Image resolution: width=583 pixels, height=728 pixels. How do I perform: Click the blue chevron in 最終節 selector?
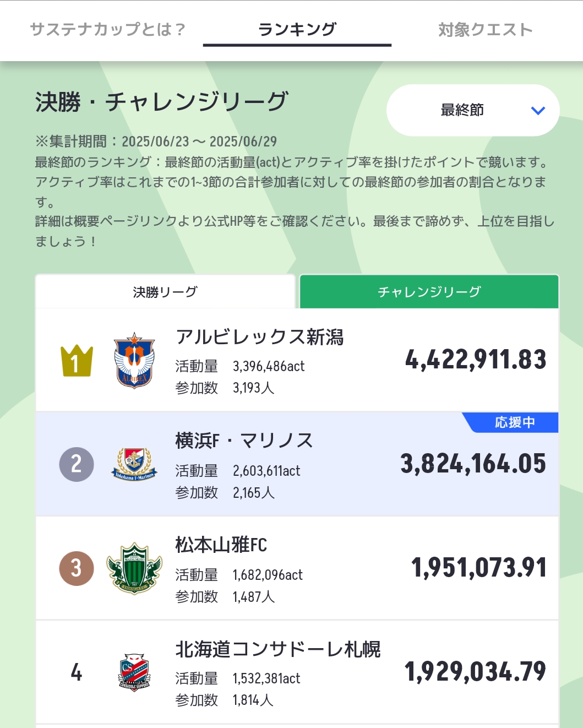point(538,111)
